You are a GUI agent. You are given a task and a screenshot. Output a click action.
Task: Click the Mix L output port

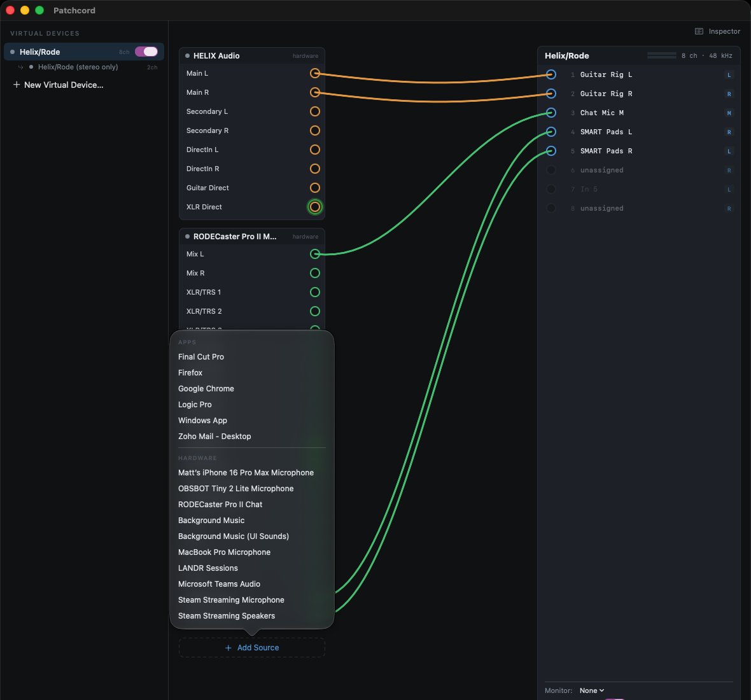[x=314, y=254]
